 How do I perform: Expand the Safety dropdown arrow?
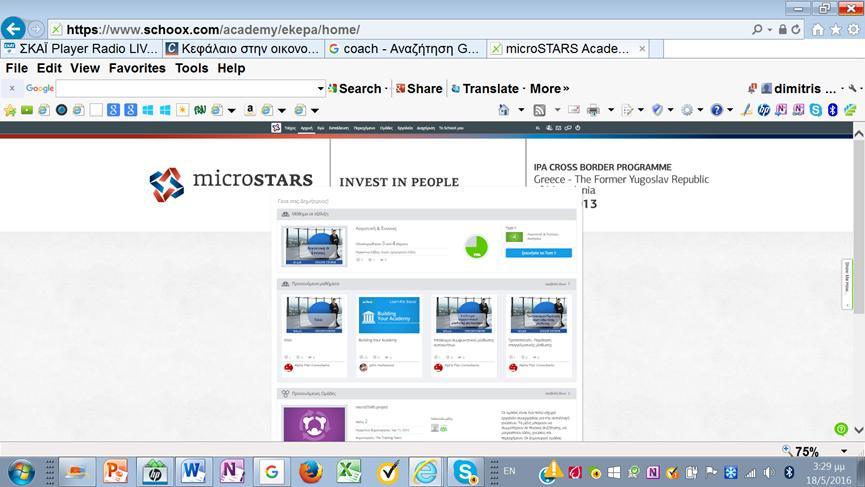click(x=671, y=110)
